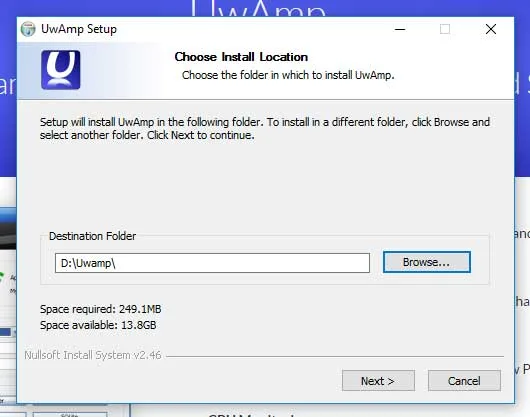Cancel the UwAmp setup
Viewport: 530px width, 417px height.
(464, 381)
